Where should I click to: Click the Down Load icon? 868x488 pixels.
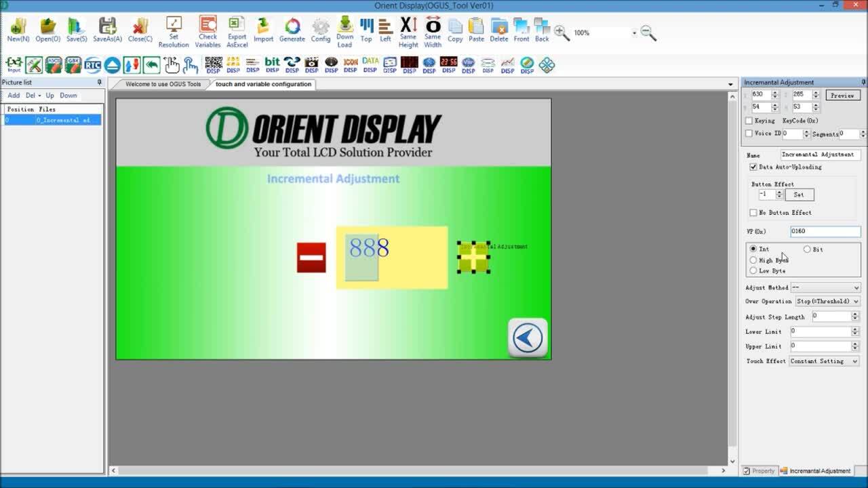[345, 33]
